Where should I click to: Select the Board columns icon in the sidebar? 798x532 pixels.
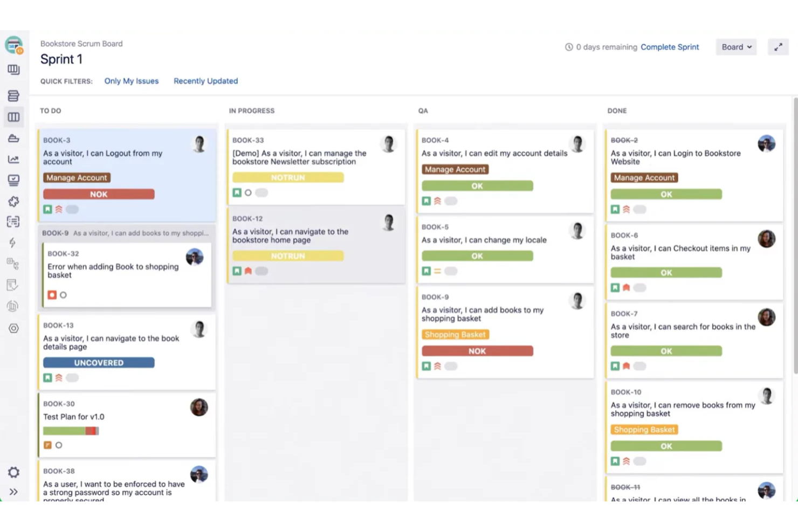click(x=14, y=117)
